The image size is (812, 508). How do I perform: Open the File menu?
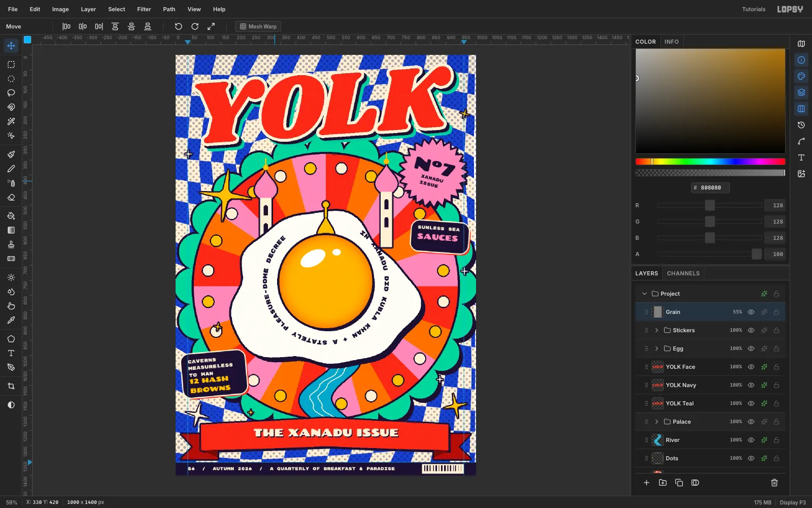13,9
